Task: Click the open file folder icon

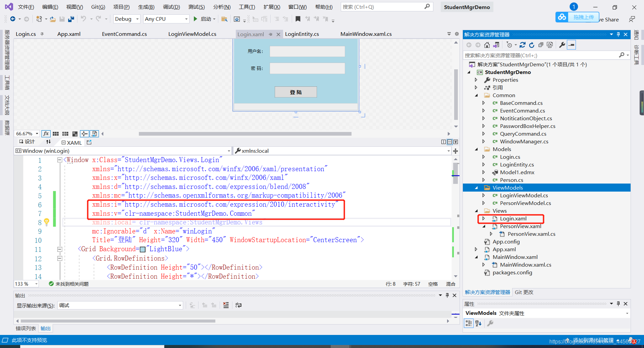Action: tap(53, 19)
